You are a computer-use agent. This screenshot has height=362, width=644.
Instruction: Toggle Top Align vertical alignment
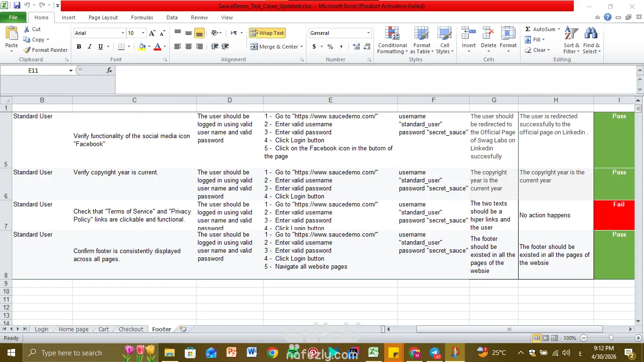pos(177,33)
